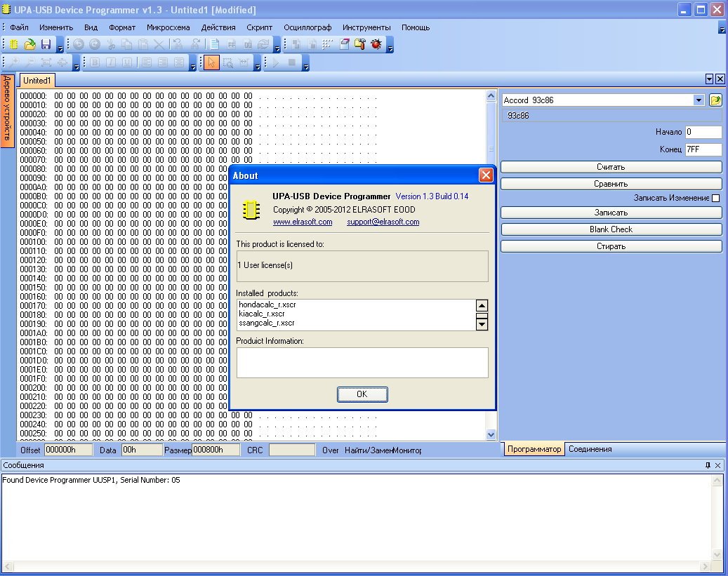Toggle Italic formatting icon

(111, 62)
